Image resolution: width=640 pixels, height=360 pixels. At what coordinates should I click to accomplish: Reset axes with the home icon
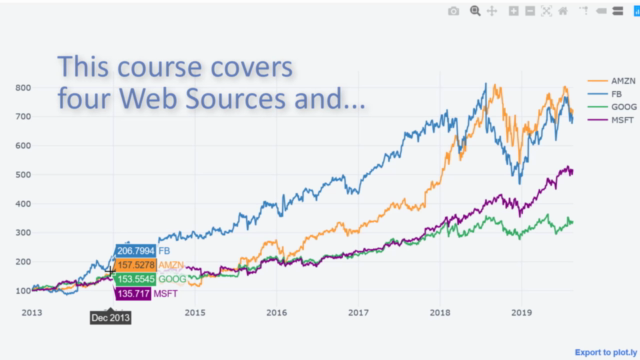click(563, 11)
